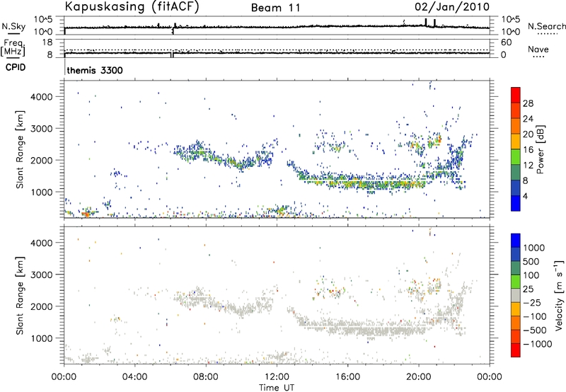Image resolution: width=566 pixels, height=392 pixels.
Task: Click the 28 tick on power colorbar
Action: pos(528,103)
